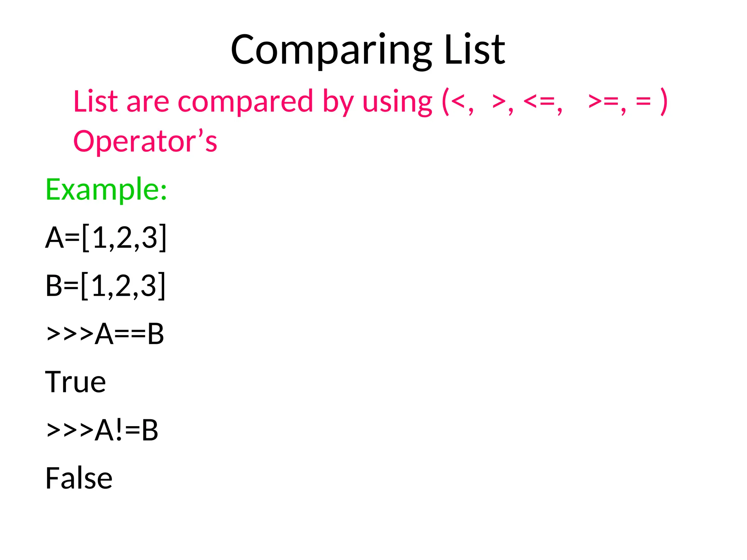Image resolution: width=747 pixels, height=560 pixels.
Task: Click the expression '>>>A==B'
Action: [105, 334]
